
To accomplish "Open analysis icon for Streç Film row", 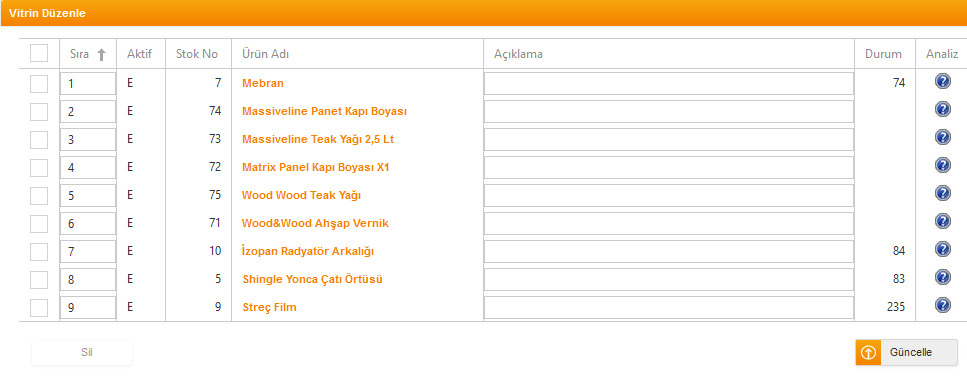I will pyautogui.click(x=942, y=305).
